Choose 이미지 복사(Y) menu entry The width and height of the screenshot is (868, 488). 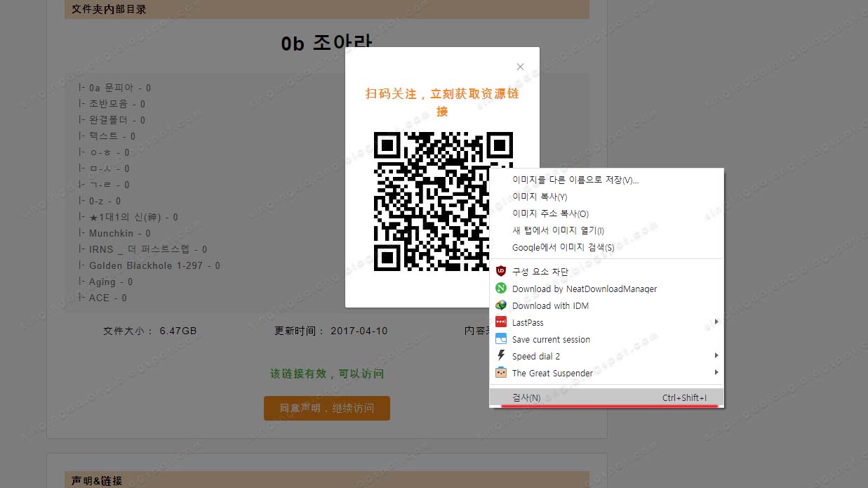pyautogui.click(x=606, y=197)
